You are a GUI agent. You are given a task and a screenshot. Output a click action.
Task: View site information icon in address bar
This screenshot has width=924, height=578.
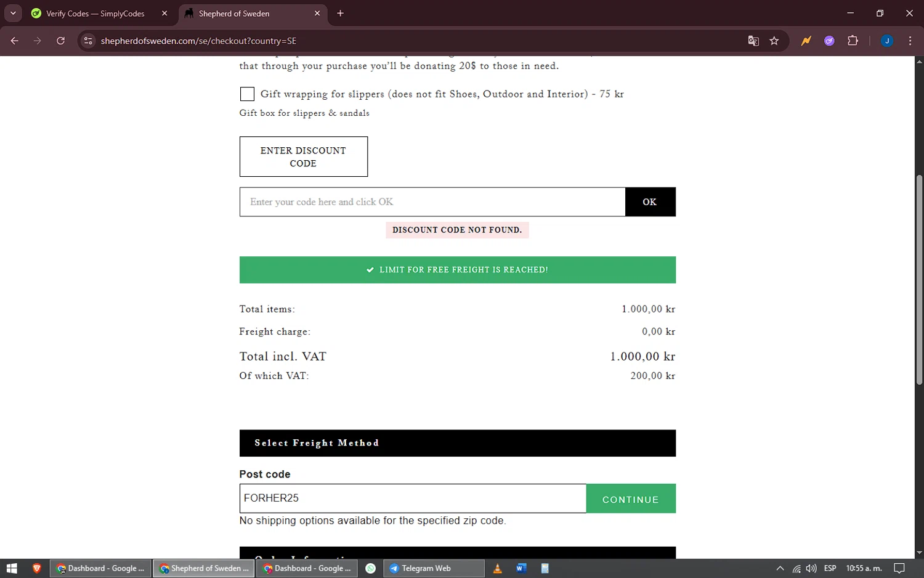click(88, 41)
